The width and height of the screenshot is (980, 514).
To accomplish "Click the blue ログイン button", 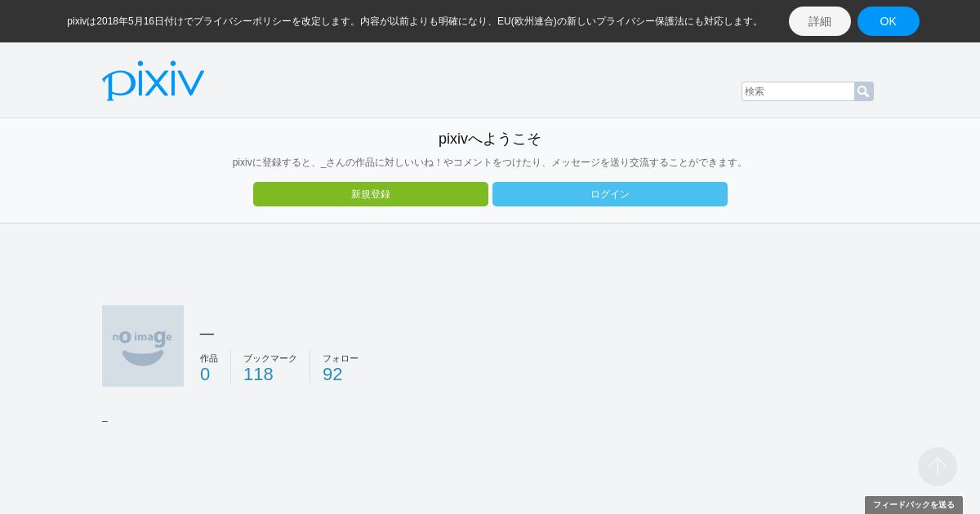I will (610, 194).
